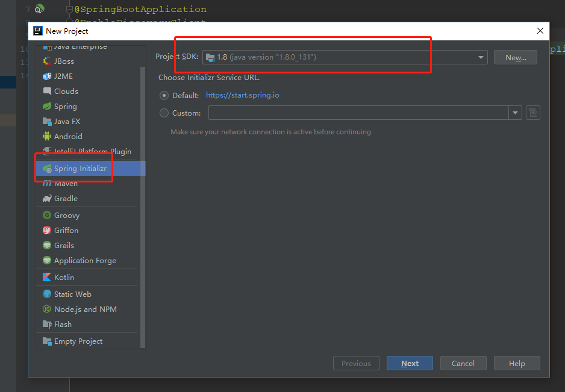Click the Groovy label in list
This screenshot has height=392, width=565.
pyautogui.click(x=67, y=216)
